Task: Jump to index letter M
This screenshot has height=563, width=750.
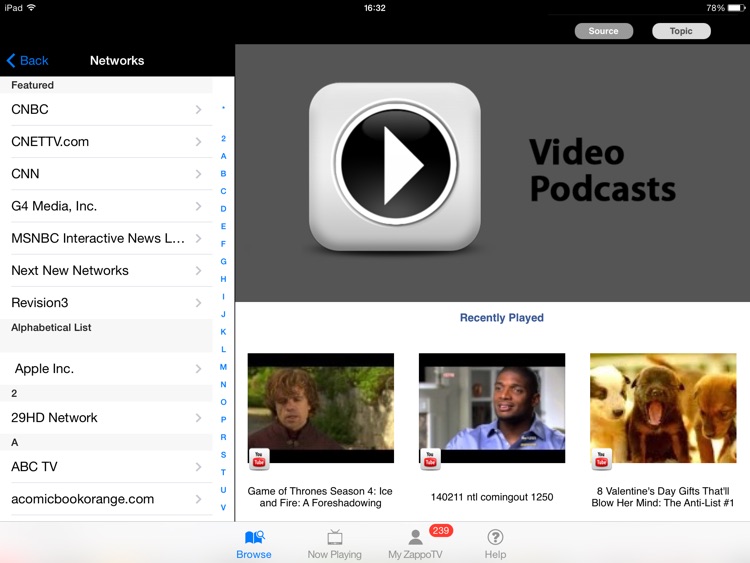Action: pos(223,367)
